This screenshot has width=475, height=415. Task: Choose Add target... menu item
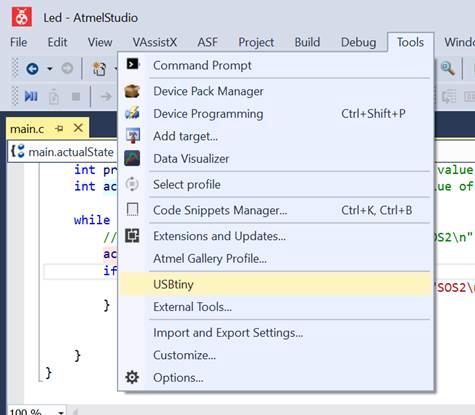[276, 136]
